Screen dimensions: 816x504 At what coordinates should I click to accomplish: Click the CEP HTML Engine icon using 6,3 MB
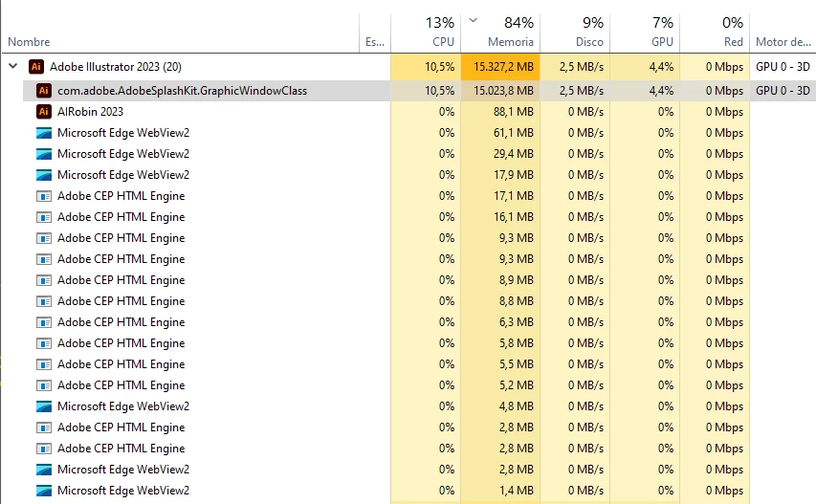(x=44, y=322)
